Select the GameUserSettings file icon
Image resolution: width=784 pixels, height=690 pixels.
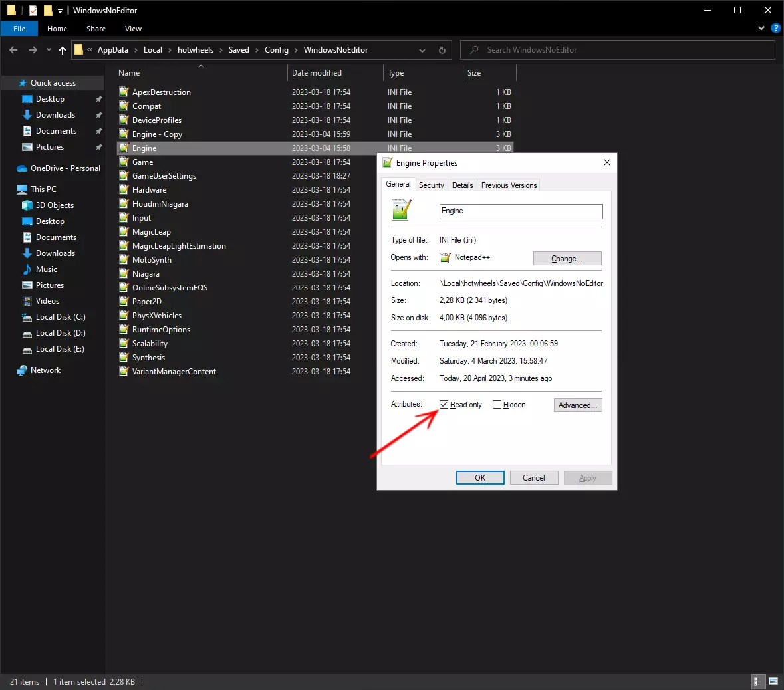pyautogui.click(x=124, y=176)
